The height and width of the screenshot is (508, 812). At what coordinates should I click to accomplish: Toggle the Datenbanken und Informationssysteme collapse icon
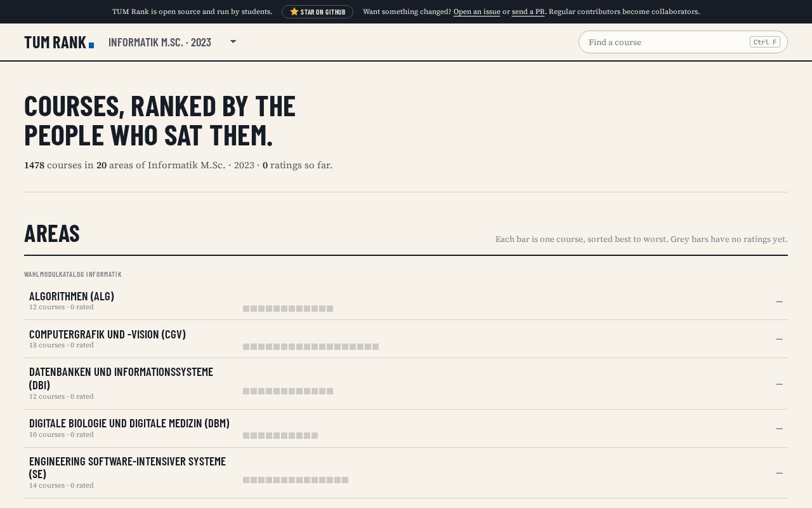click(779, 384)
